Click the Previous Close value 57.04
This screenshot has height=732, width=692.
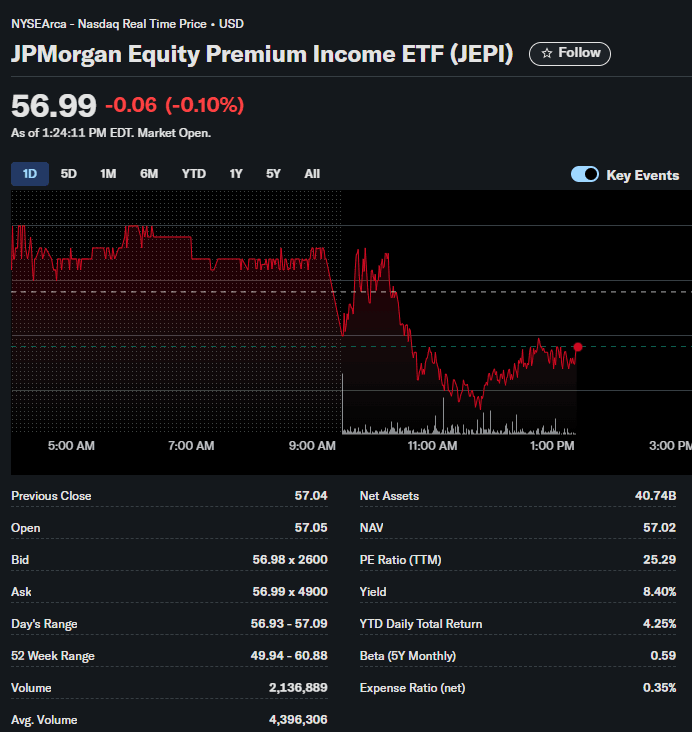[311, 496]
